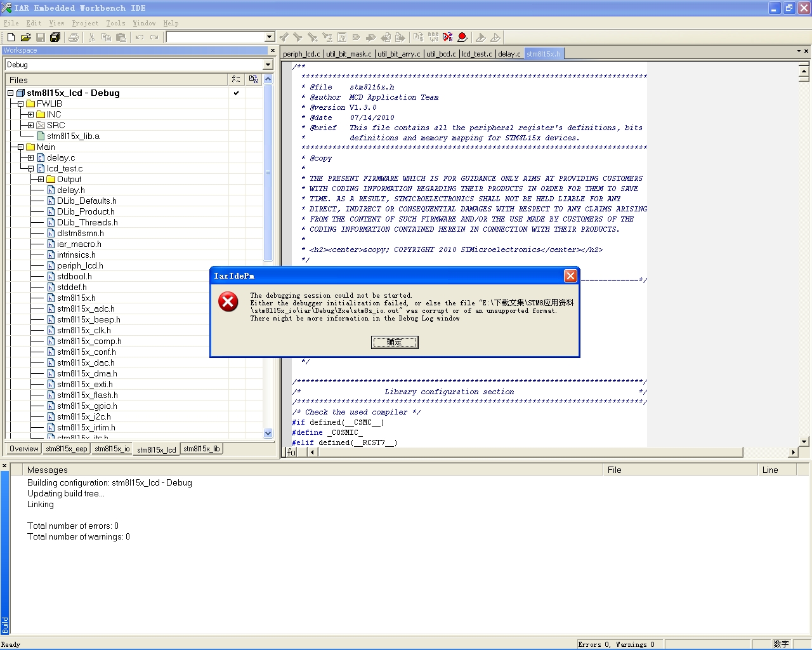Toggle a breakpoint with the red dot icon
Image resolution: width=812 pixels, height=650 pixels.
point(462,37)
